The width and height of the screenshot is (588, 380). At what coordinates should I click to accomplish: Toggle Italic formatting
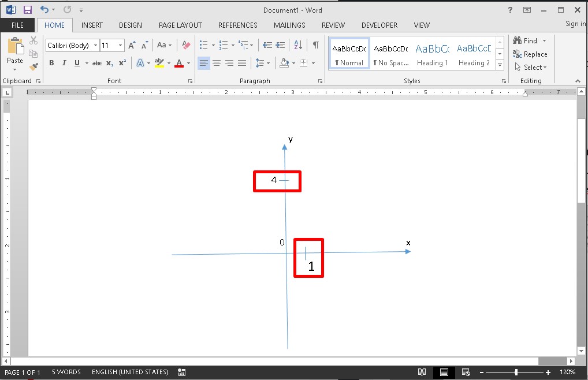[x=63, y=63]
